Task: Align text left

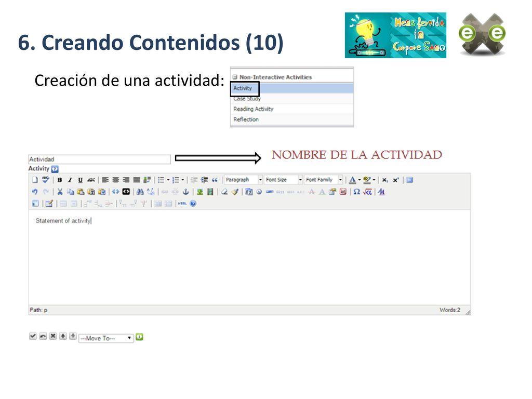Action: coord(105,180)
